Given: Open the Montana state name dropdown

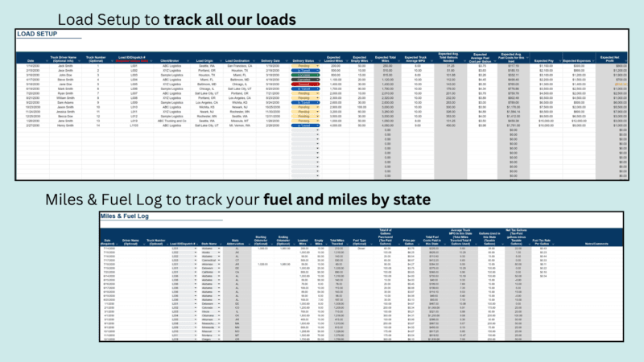Looking at the screenshot, I should pyautogui.click(x=219, y=335).
